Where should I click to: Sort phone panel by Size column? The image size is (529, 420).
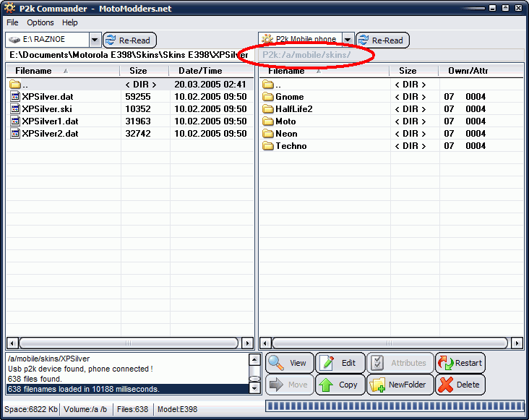[x=414, y=71]
